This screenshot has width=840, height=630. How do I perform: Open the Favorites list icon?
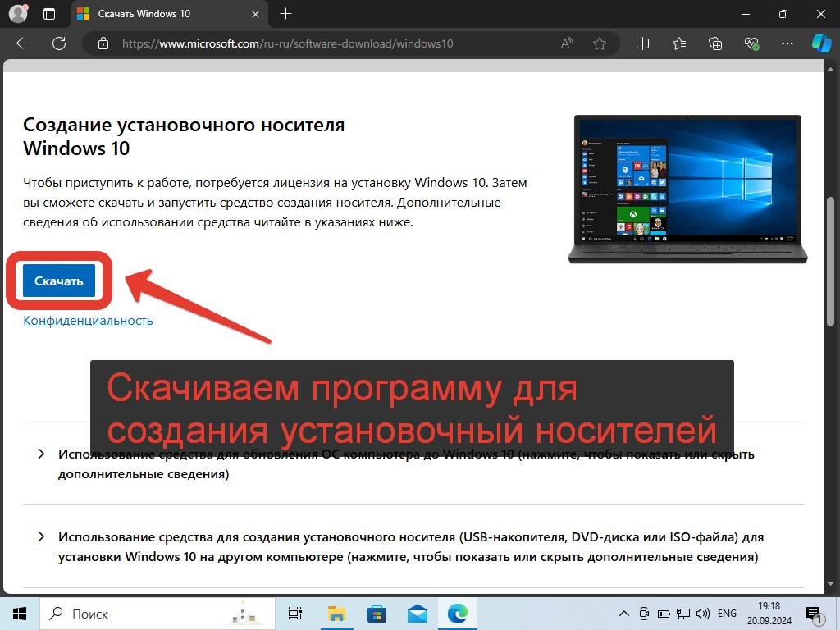[678, 43]
